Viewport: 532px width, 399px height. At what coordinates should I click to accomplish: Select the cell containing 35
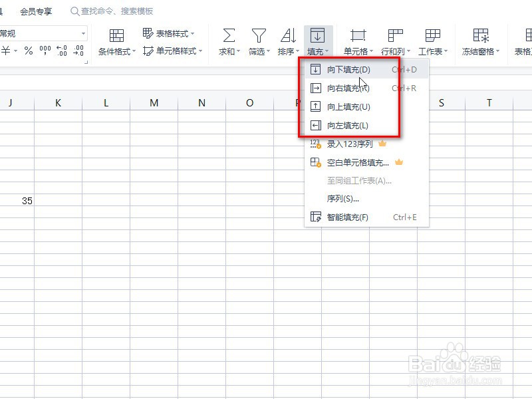(x=17, y=201)
